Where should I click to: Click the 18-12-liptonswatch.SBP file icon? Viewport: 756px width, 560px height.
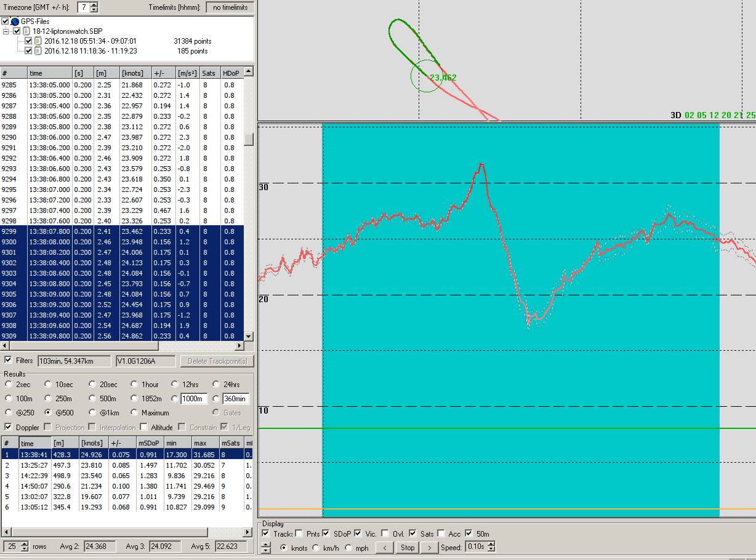click(27, 31)
